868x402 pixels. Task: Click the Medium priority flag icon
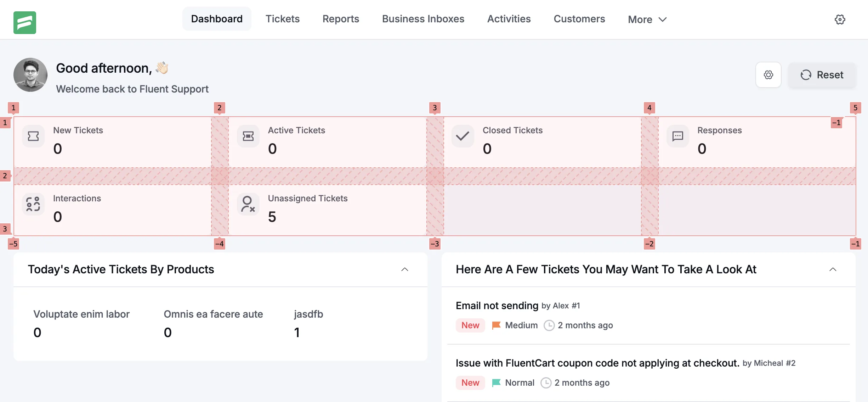[x=496, y=325]
